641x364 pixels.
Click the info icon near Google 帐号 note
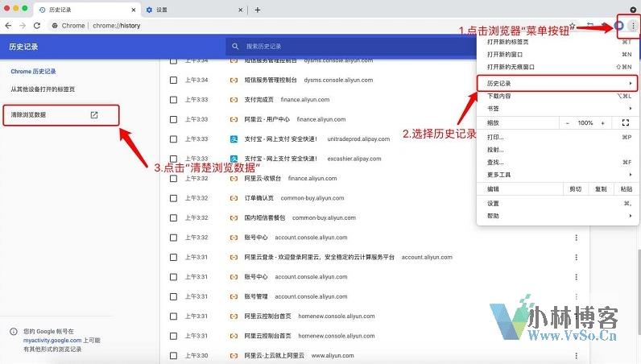click(x=14, y=332)
